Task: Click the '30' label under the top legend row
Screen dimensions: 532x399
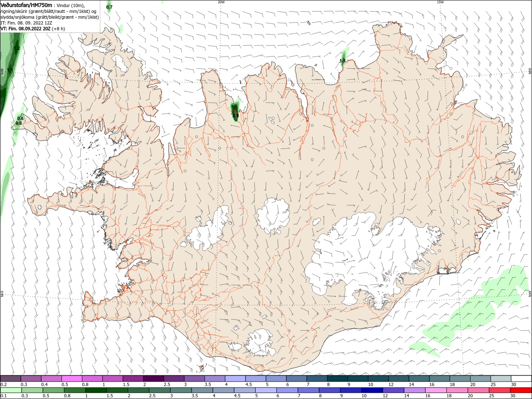Action: [x=514, y=384]
